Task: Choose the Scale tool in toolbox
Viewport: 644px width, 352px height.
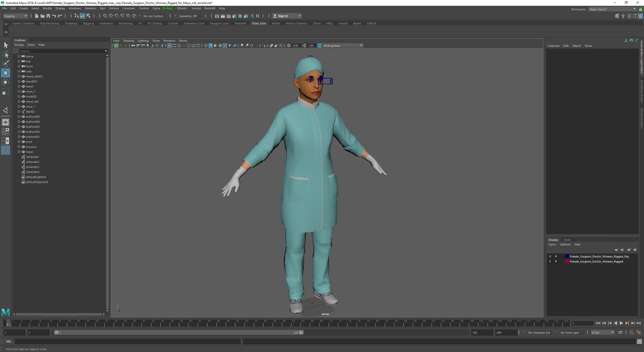Action: [x=6, y=92]
